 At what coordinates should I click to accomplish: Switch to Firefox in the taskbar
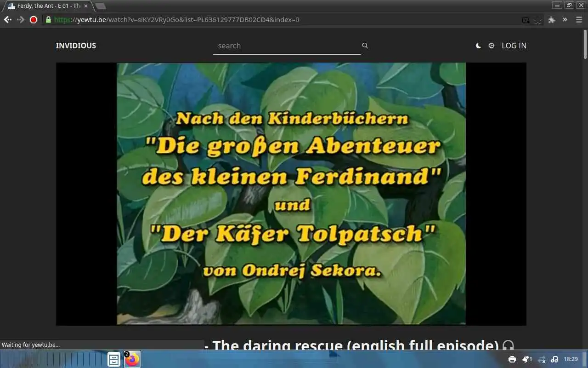pyautogui.click(x=132, y=359)
